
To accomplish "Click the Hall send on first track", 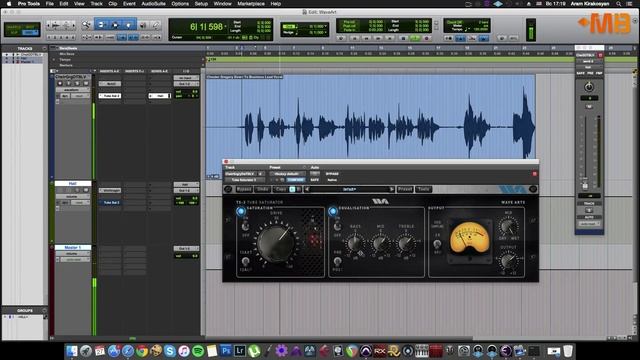I will pyautogui.click(x=160, y=96).
